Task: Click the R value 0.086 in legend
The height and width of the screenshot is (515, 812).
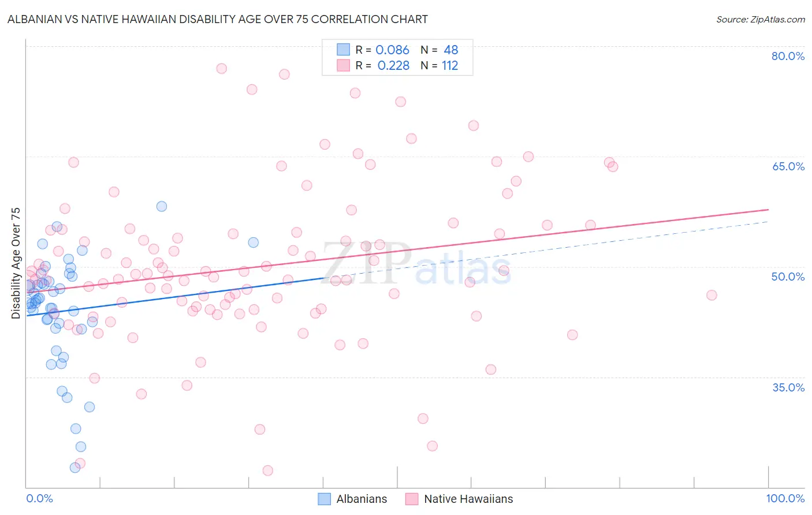Action: tap(392, 50)
